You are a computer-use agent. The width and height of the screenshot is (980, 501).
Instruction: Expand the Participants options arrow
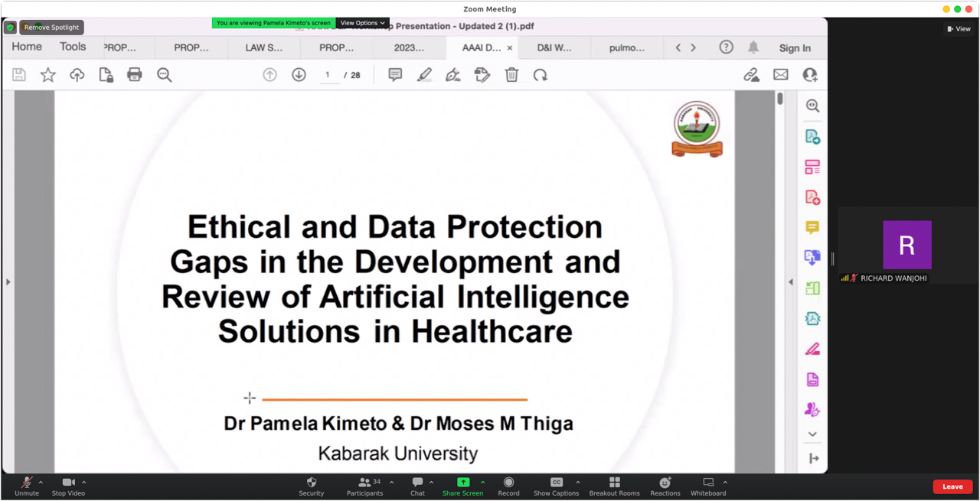tap(392, 483)
